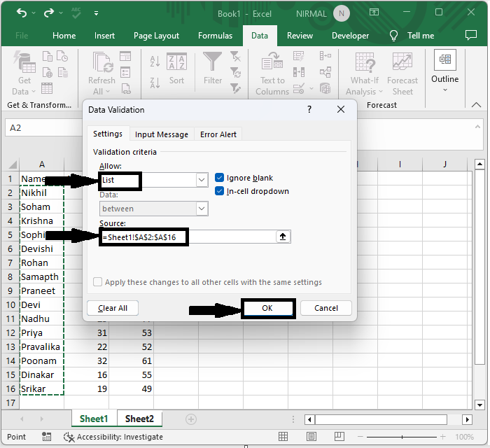Viewport: 490px width, 448px height.
Task: Click the Ribbon Display Options icon
Action: [x=374, y=12]
